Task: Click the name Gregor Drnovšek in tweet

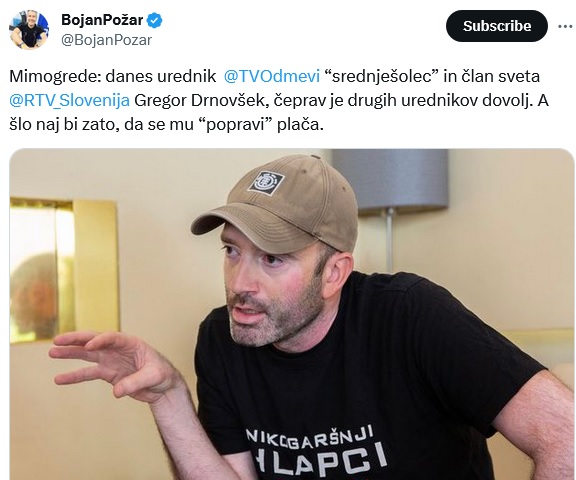Action: 199,100
